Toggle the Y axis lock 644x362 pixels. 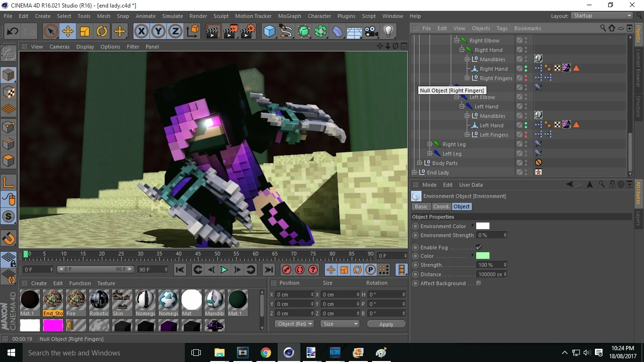click(x=158, y=32)
